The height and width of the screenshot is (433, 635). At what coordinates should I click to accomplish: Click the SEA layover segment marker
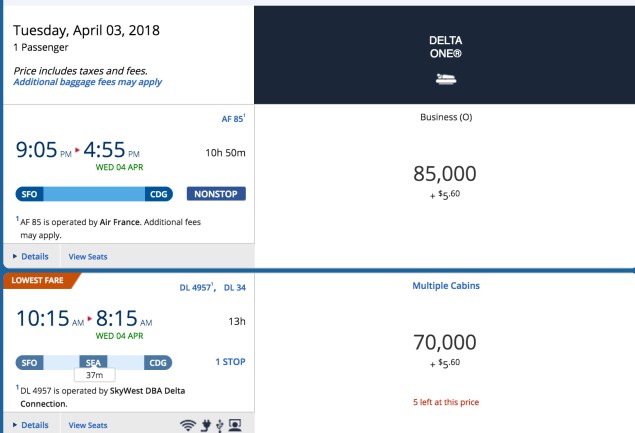pos(98,362)
